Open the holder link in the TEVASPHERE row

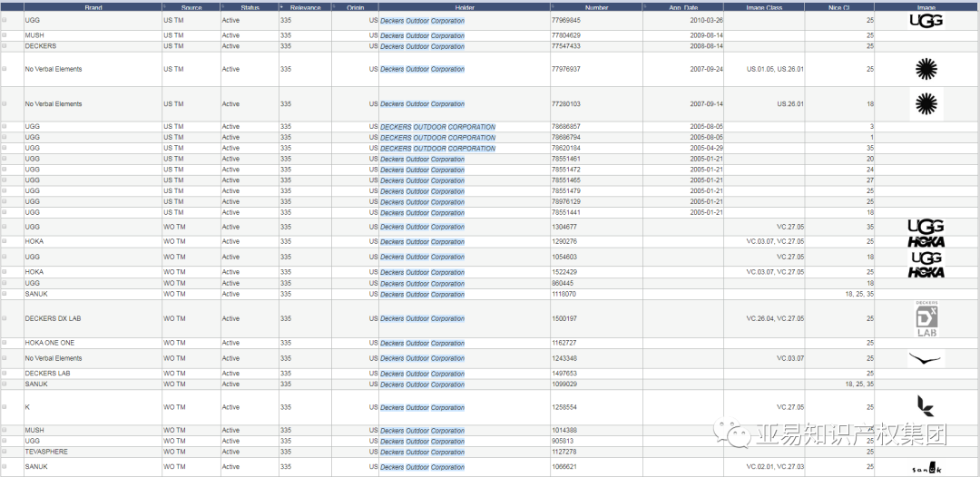click(x=422, y=452)
